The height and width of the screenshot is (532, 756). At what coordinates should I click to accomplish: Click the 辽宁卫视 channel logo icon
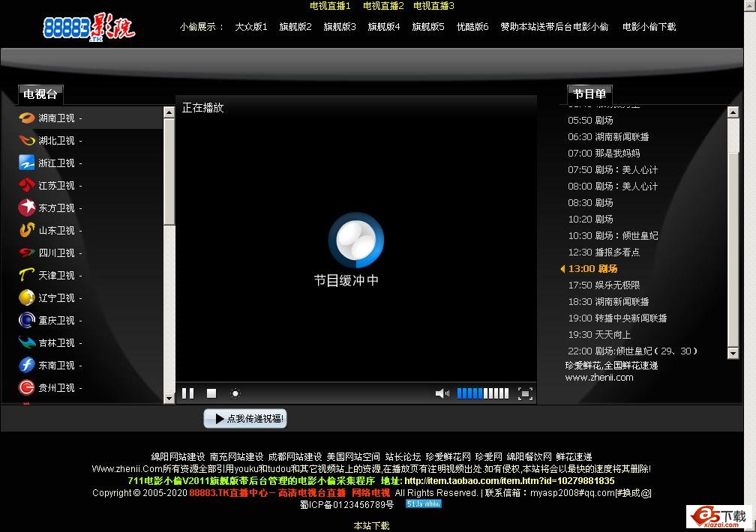(x=26, y=297)
